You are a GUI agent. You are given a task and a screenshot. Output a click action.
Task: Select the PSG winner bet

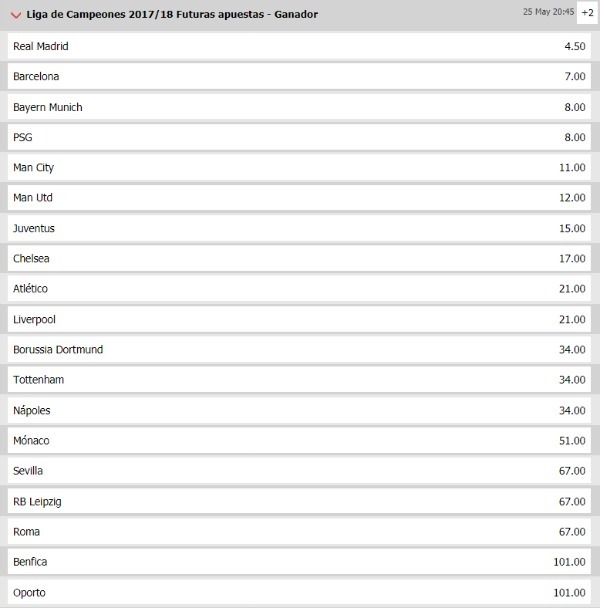pos(299,137)
